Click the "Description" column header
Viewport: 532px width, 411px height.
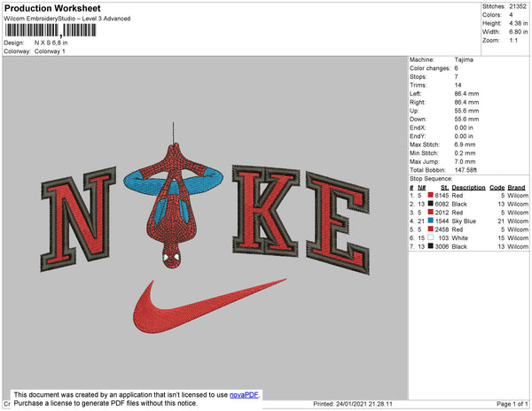coord(468,188)
